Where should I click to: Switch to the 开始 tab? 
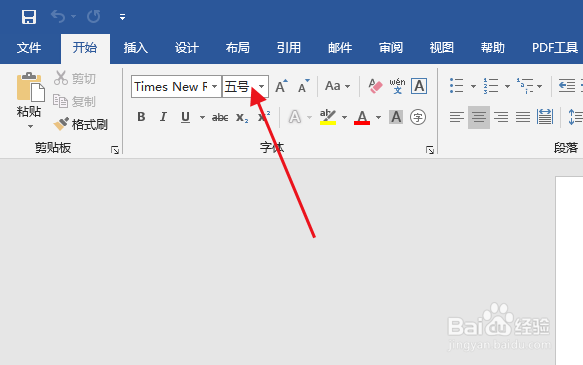click(x=85, y=48)
